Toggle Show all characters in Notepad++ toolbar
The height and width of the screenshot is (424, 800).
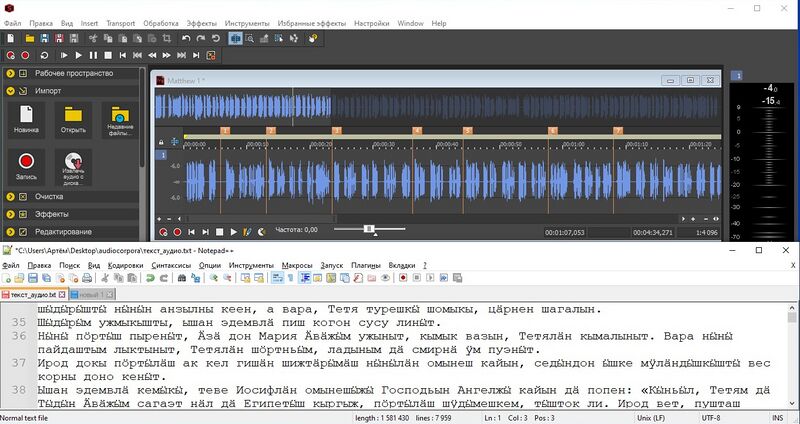tap(291, 278)
